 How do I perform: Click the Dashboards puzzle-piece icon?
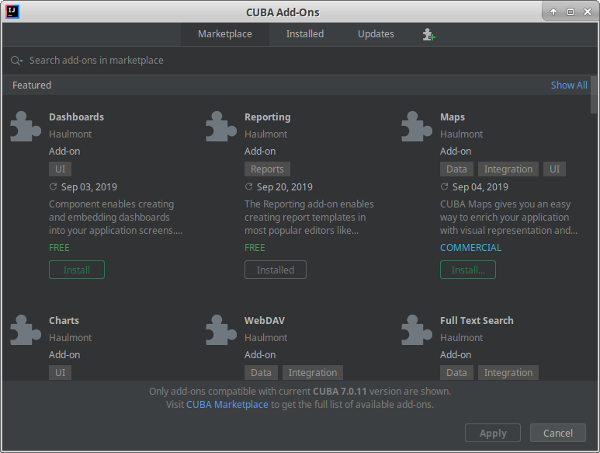[25, 126]
